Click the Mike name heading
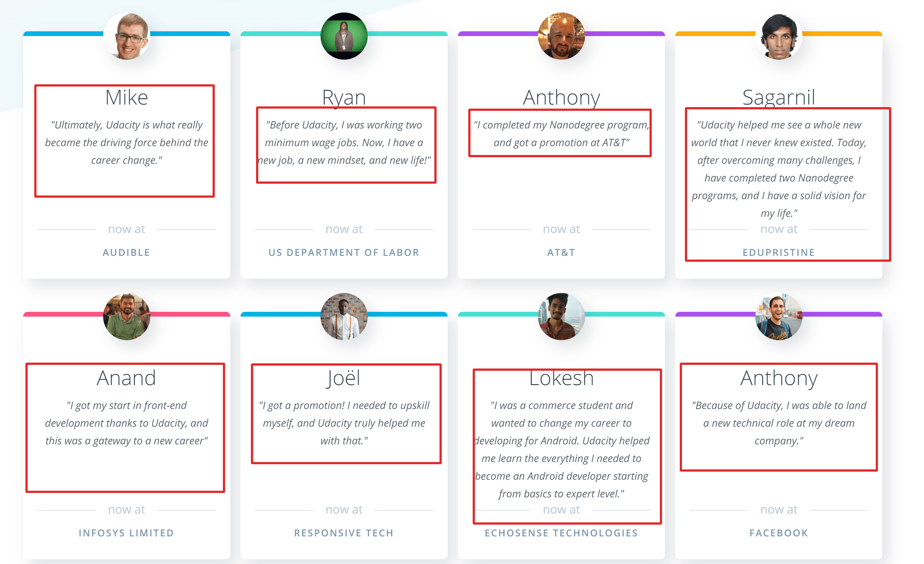 click(127, 98)
